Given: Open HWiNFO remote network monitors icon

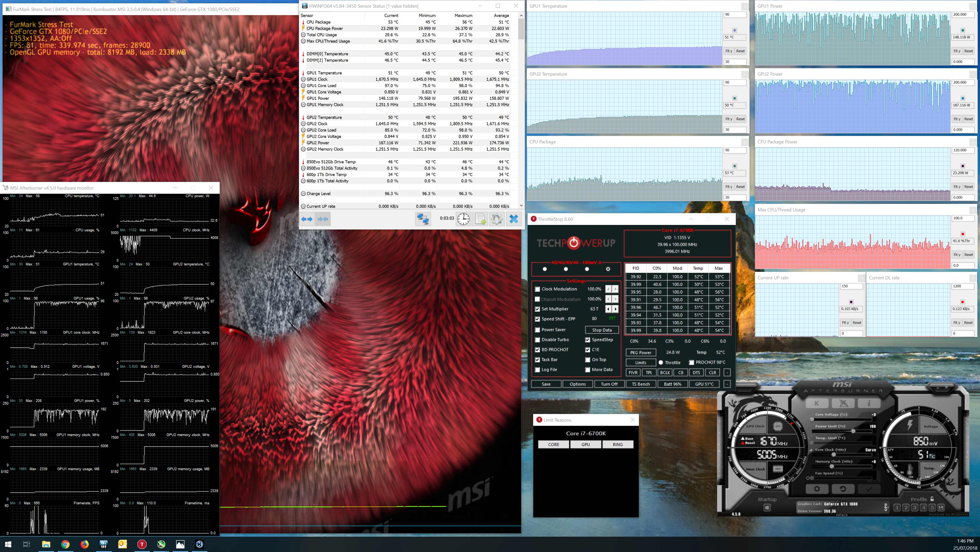Looking at the screenshot, I should click(x=423, y=219).
